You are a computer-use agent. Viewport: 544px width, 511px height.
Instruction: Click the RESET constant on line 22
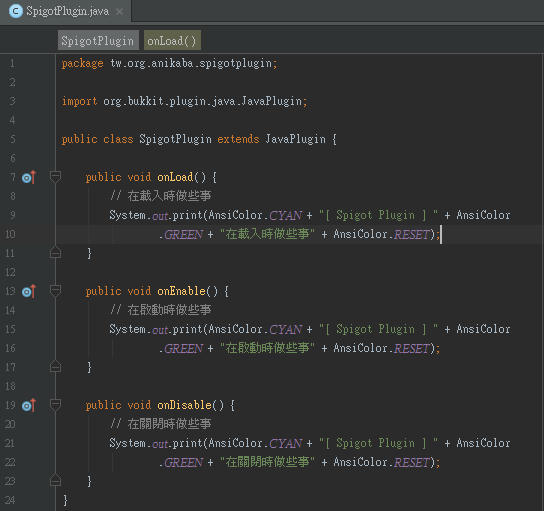coord(412,462)
